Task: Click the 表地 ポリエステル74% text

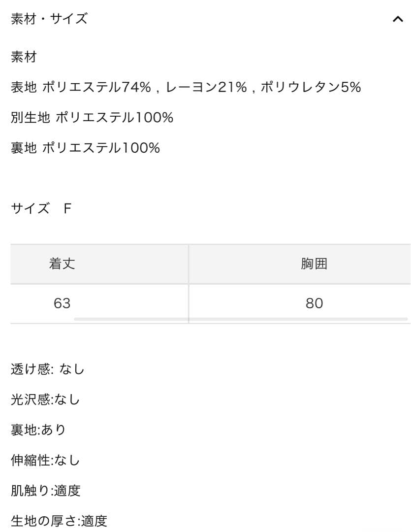Action: pyautogui.click(x=81, y=88)
